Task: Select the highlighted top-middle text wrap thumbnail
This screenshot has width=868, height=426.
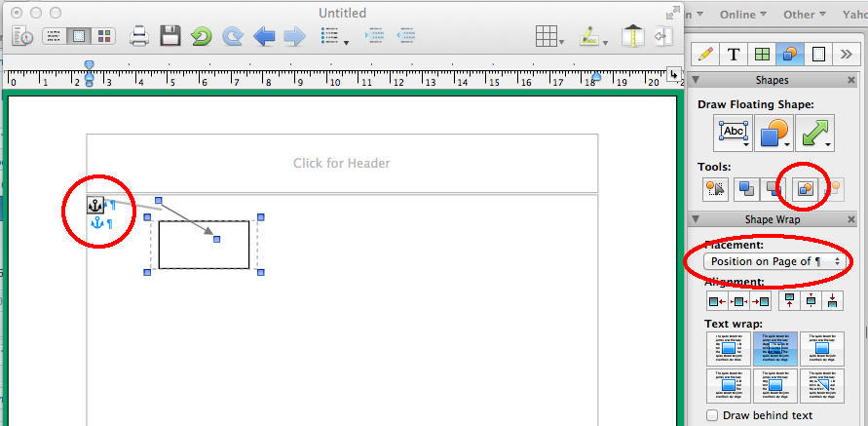Action: coord(774,348)
